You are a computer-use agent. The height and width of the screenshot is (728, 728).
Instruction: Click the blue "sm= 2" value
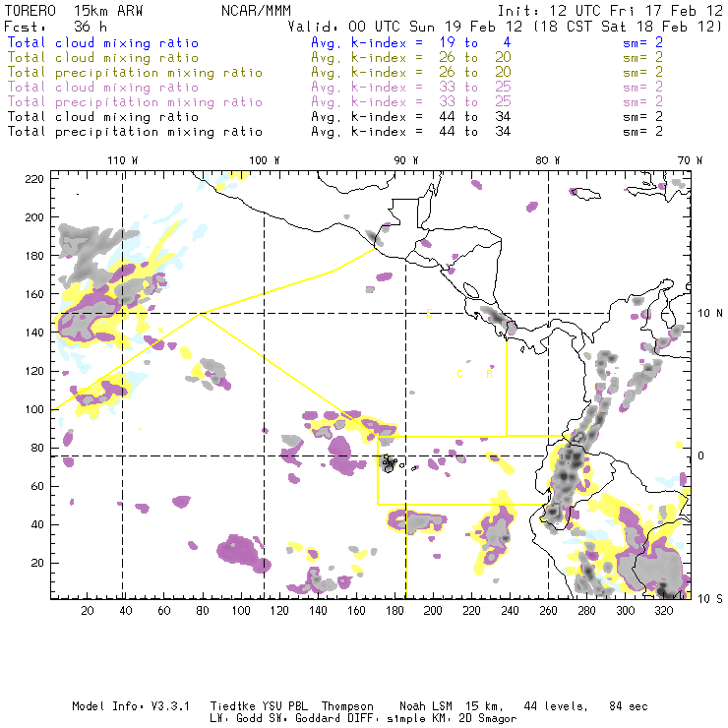(642, 42)
